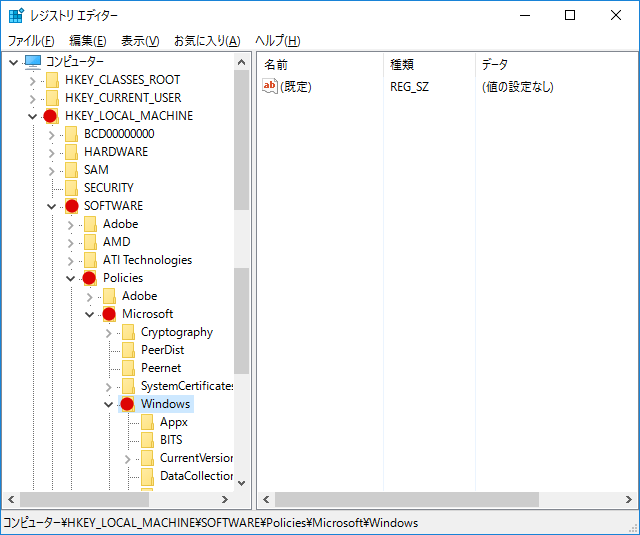The width and height of the screenshot is (640, 535).
Task: Collapse the Microsoft key under Policies
Action: (x=89, y=315)
